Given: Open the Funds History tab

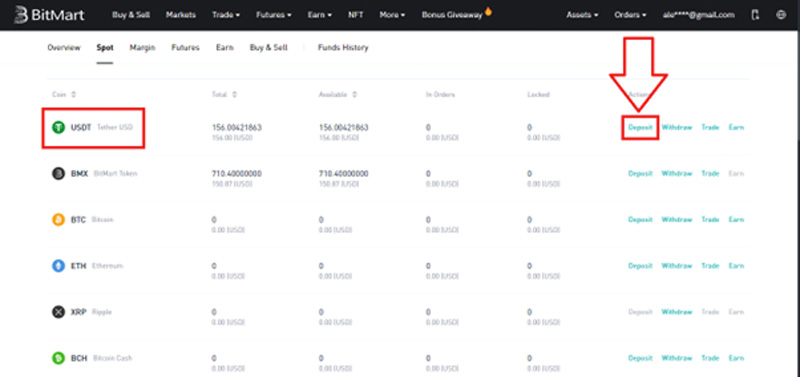Looking at the screenshot, I should coord(343,47).
